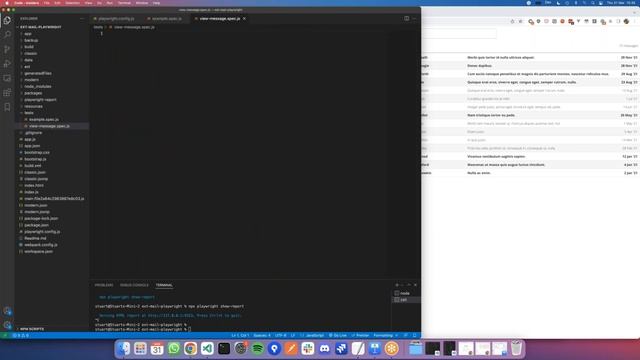Expand the NPM SCRIPTS section
640x360 pixels.
32,329
